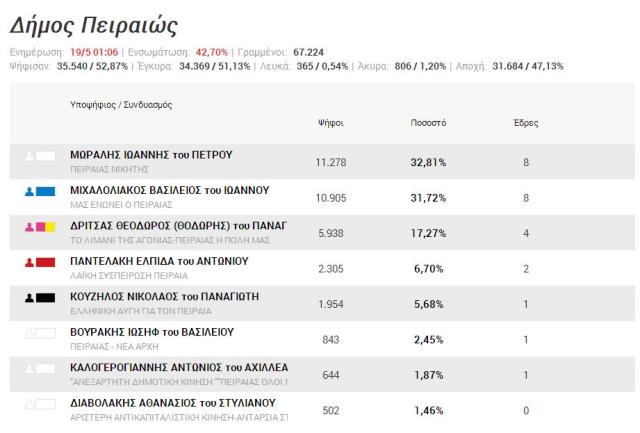Click the black color swatch for ΚΟΥΖΗΛΟΣ
The width and height of the screenshot is (640, 433).
click(x=46, y=297)
